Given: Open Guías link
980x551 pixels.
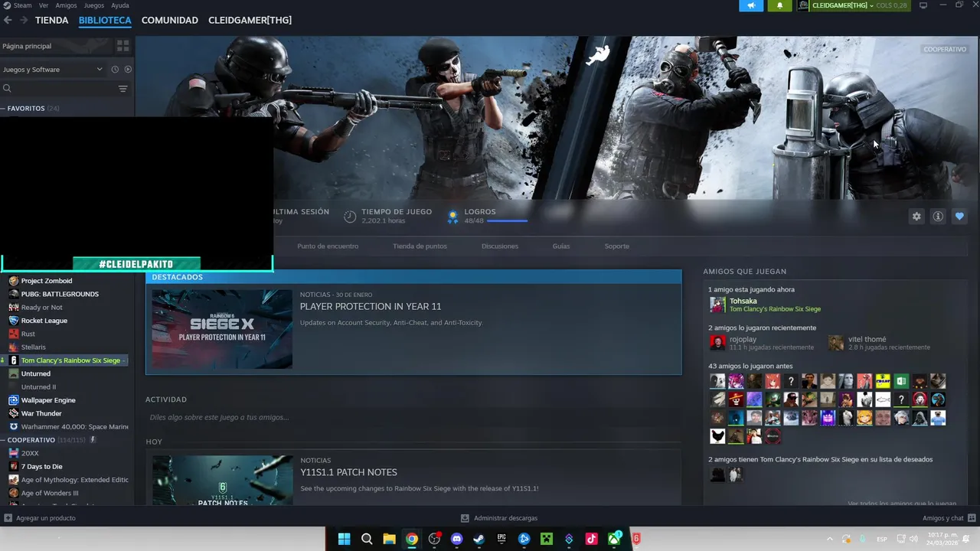Looking at the screenshot, I should click(561, 246).
